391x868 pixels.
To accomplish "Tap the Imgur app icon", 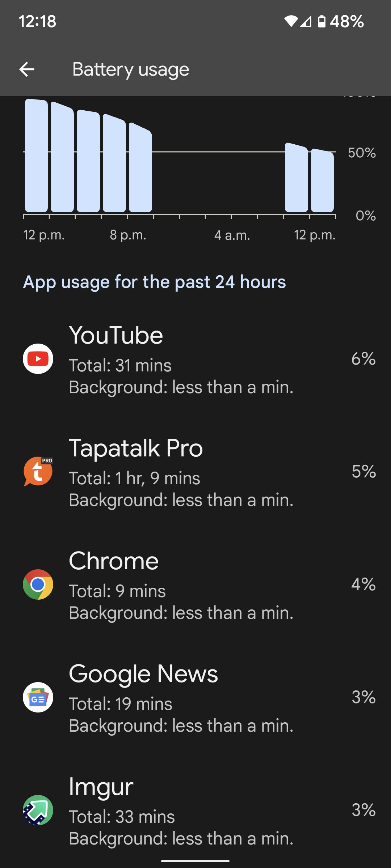I will [38, 810].
